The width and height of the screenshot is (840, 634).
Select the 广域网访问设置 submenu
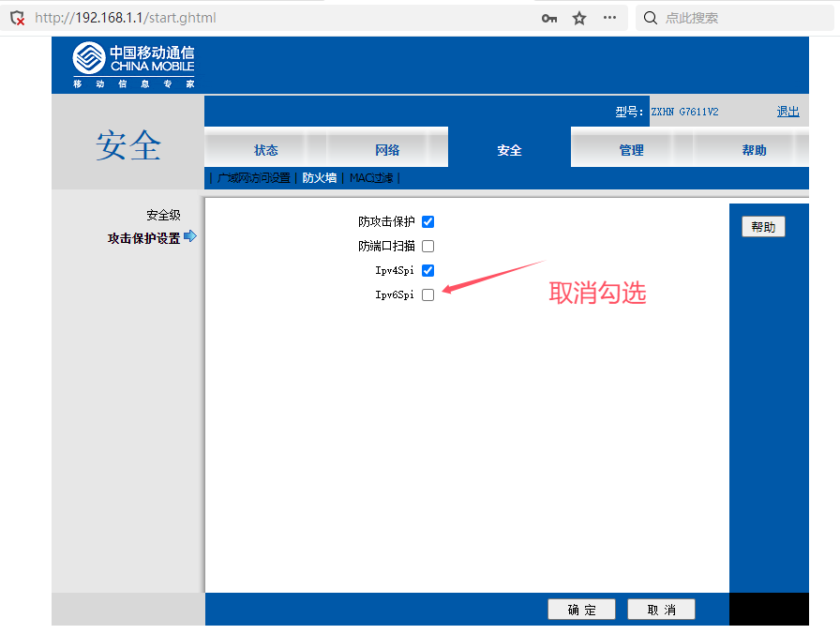253,178
